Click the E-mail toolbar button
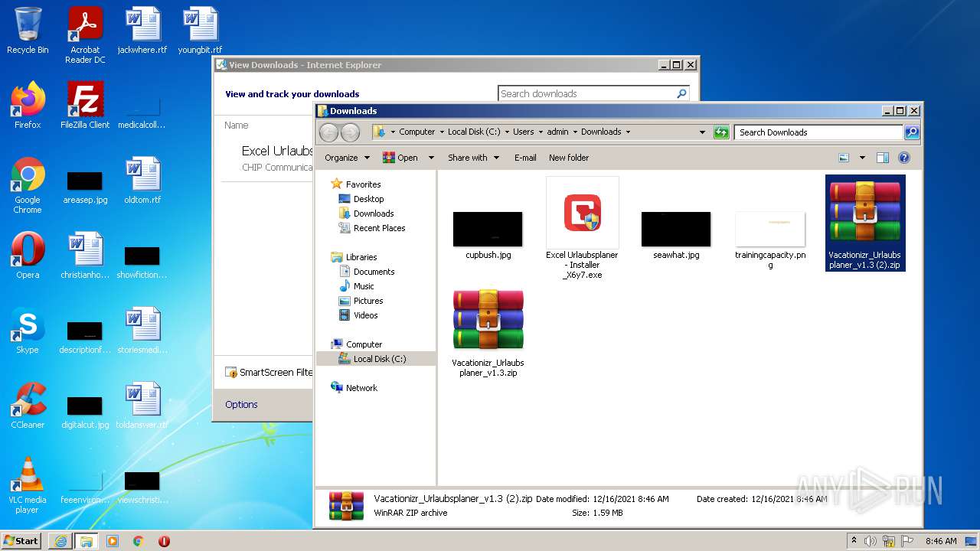 tap(525, 158)
